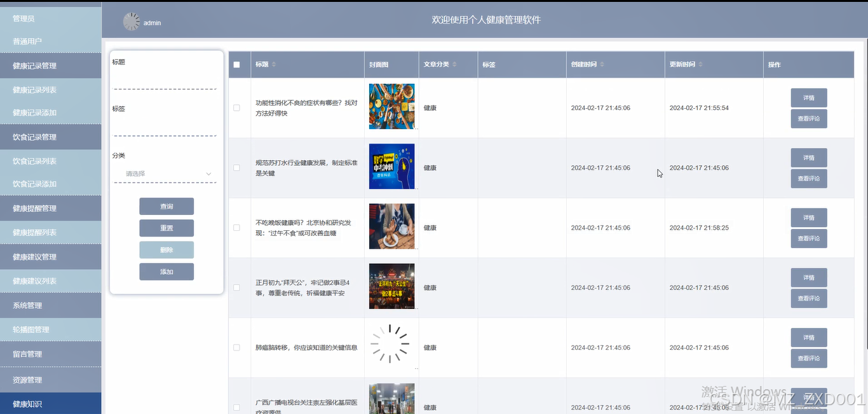Click the 添加 add button
This screenshot has width=868, height=414.
[x=166, y=272]
